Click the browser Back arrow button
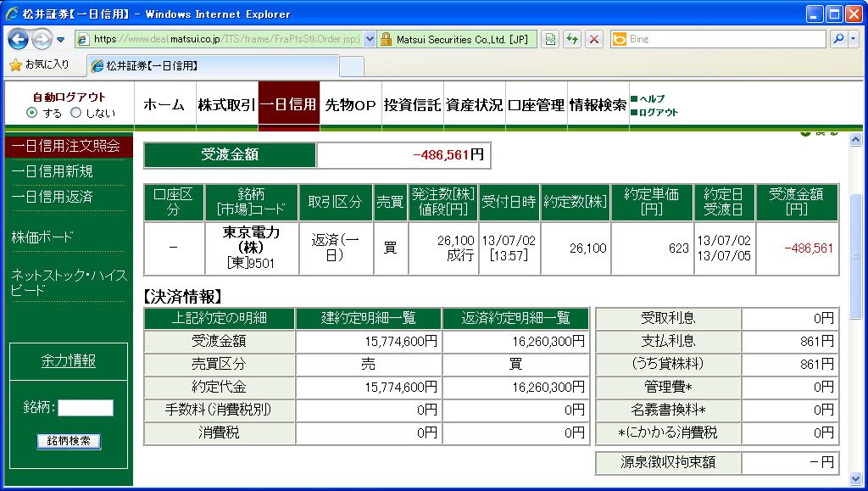868x491 pixels. pos(19,39)
